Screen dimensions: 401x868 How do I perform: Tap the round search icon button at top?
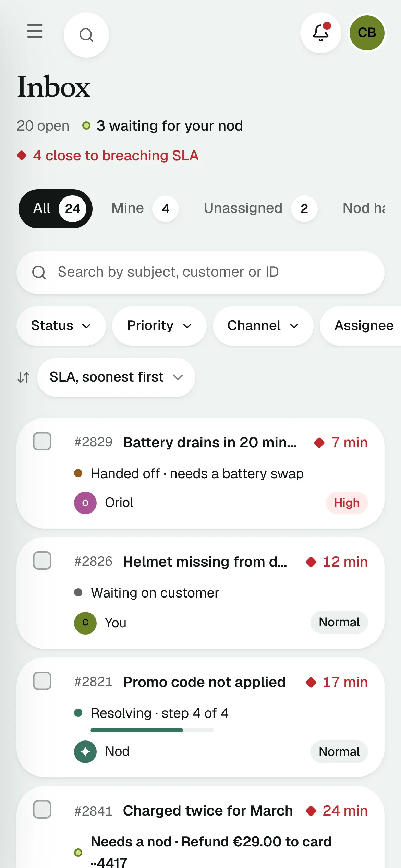click(86, 35)
